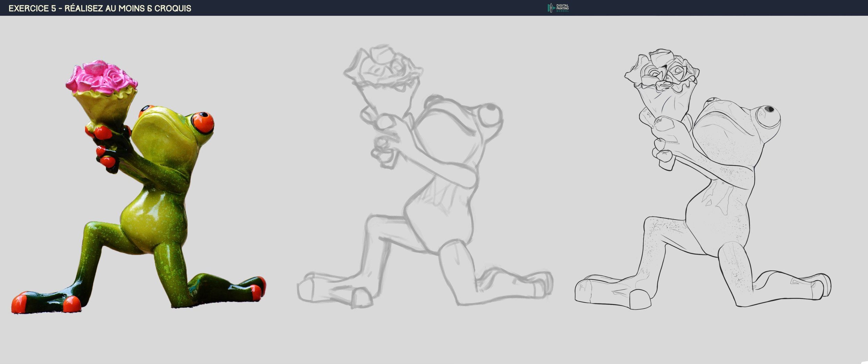Click the line art frog's front foot
Screen dimensions: 868x364
[611, 292]
